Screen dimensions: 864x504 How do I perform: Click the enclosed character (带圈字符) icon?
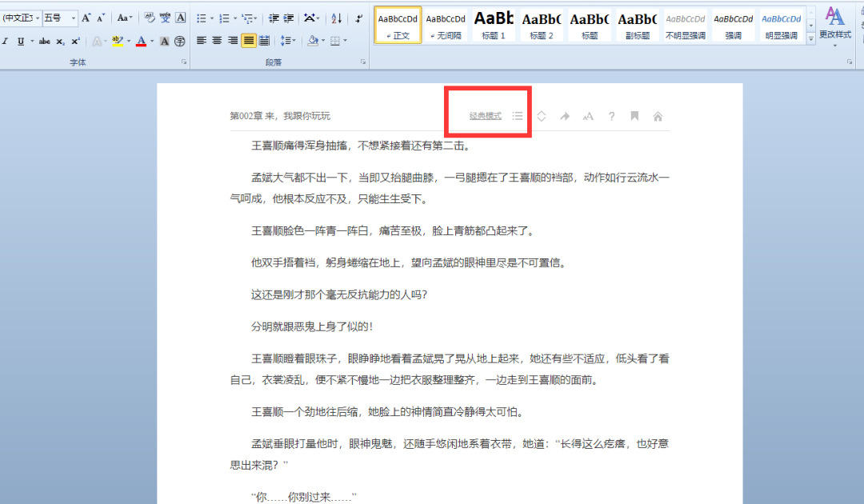pyautogui.click(x=182, y=42)
